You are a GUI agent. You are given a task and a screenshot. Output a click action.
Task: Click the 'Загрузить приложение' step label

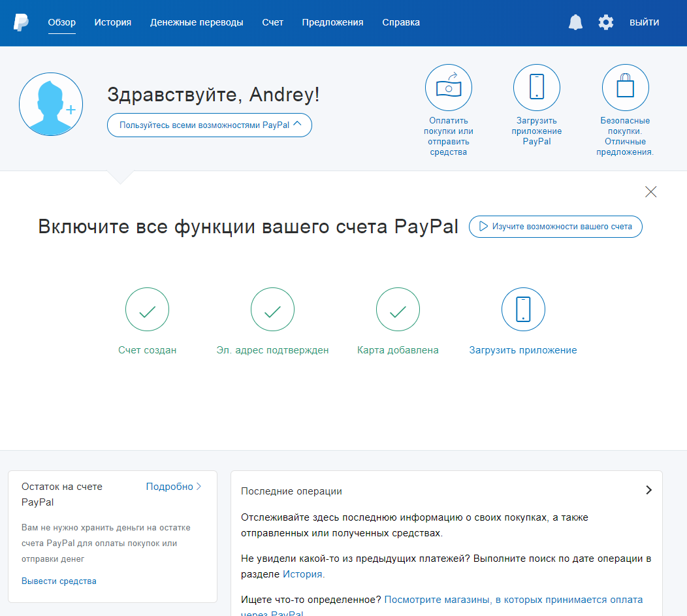523,350
